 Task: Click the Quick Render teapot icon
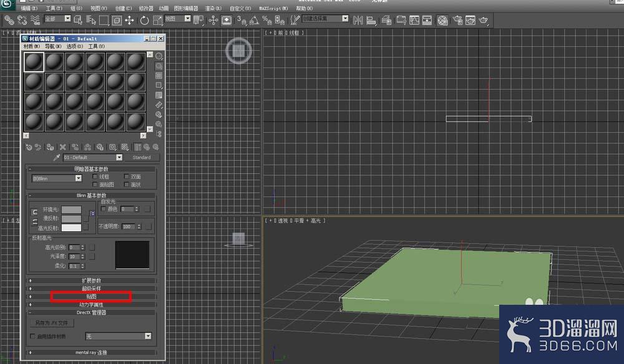point(484,21)
